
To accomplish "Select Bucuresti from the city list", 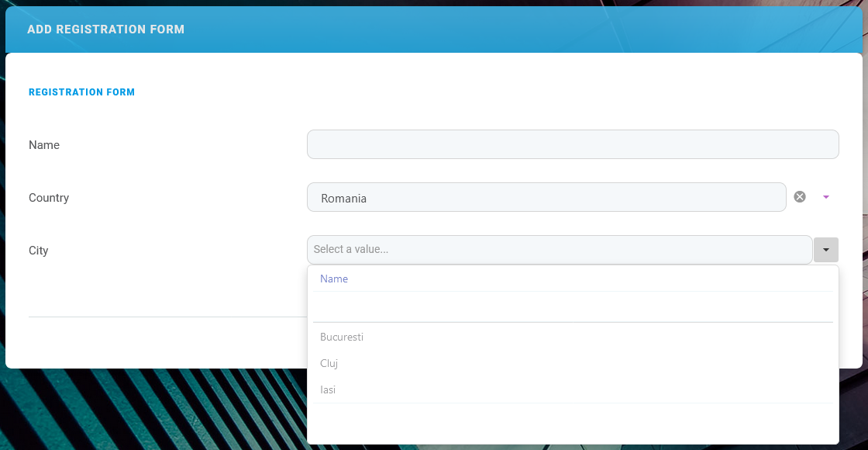I will pyautogui.click(x=342, y=337).
